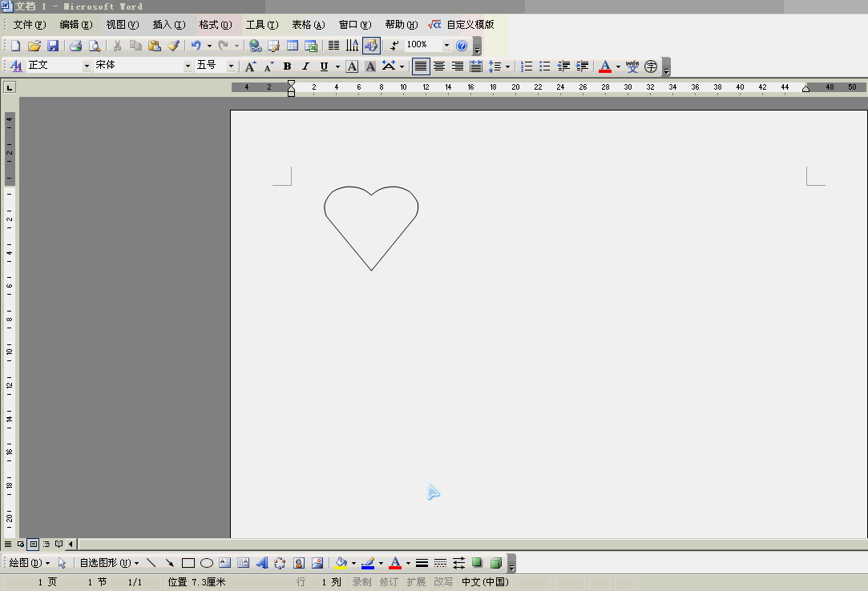868x591 pixels.
Task: Open the line spacing dropdown arrow
Action: tap(507, 66)
